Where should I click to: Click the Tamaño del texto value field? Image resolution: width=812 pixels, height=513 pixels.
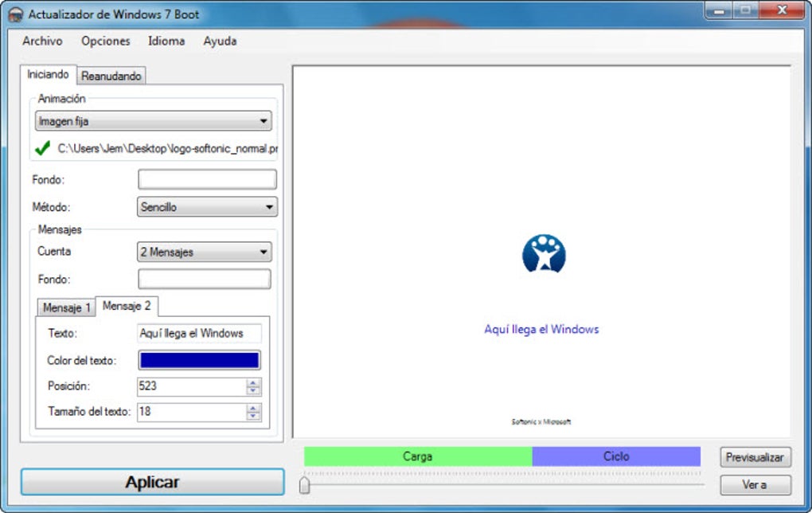coord(192,412)
